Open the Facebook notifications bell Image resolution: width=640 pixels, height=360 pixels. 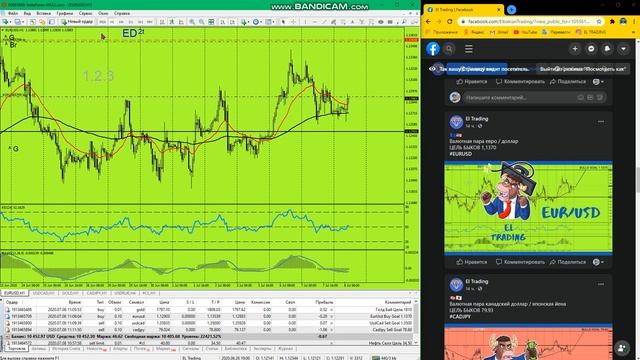[607, 49]
